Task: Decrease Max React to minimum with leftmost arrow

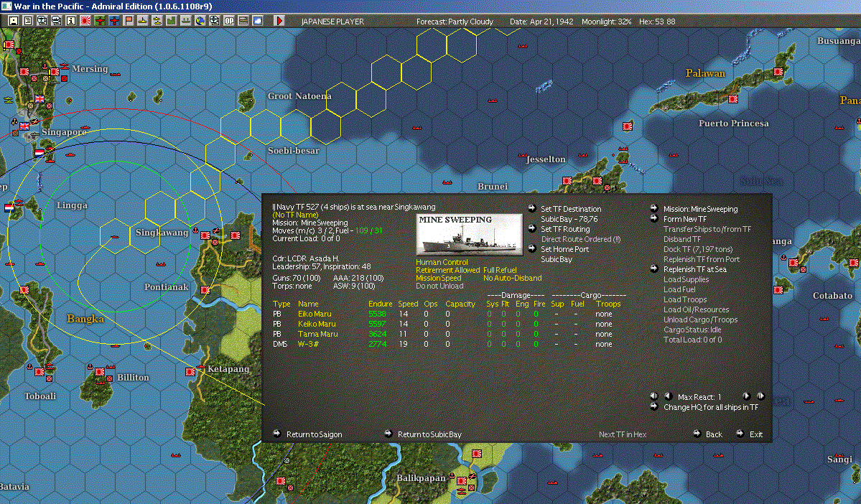Action: click(x=654, y=396)
